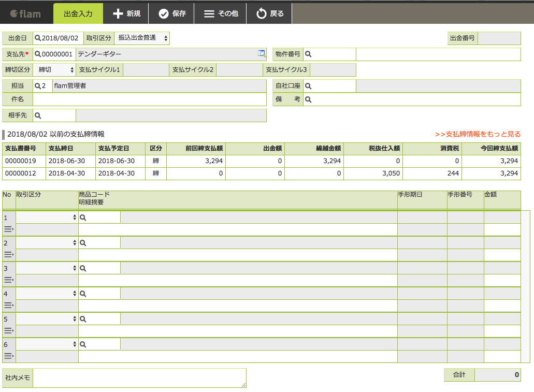The image size is (534, 392).
Task: Open row 6 取引区分 dropdown
Action: pyautogui.click(x=47, y=344)
